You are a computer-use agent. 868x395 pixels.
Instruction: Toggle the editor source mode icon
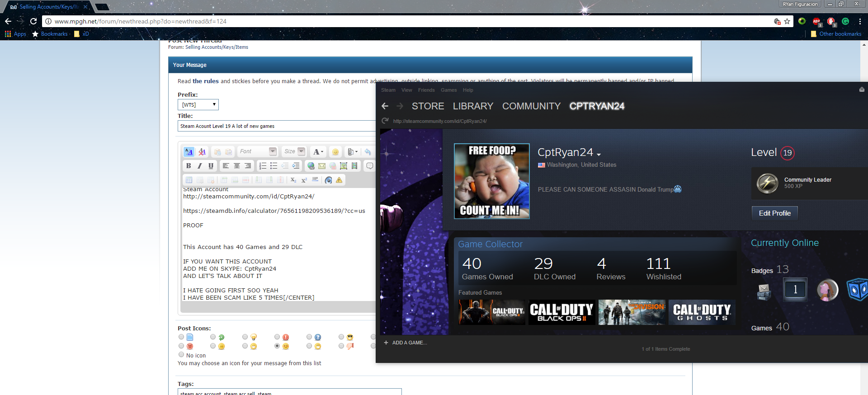coord(189,152)
